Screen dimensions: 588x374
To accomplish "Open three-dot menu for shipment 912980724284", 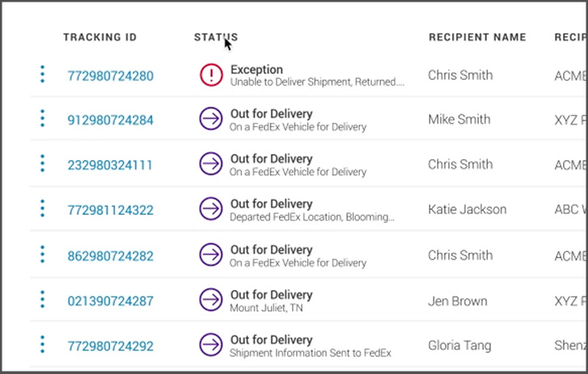I will pos(42,120).
